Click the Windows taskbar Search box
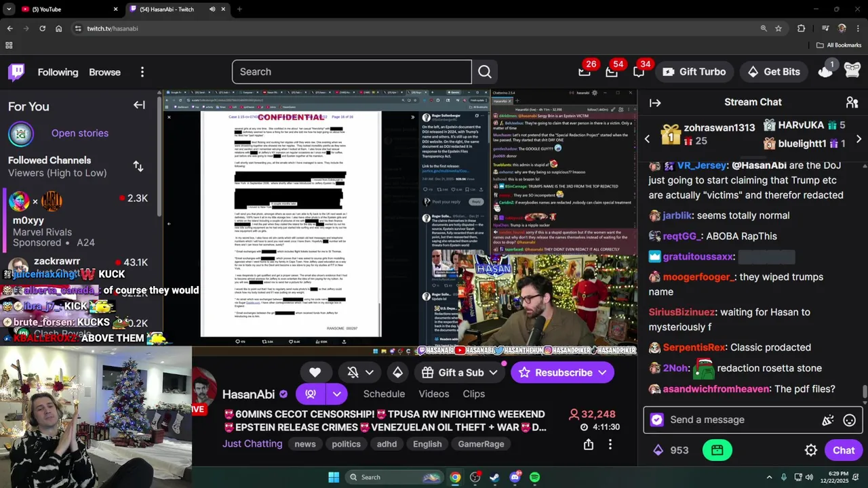 [394, 477]
